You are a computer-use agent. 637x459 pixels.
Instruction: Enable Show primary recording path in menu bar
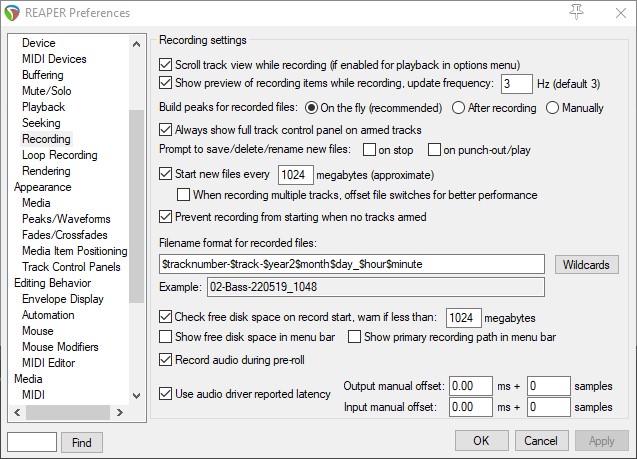(354, 337)
